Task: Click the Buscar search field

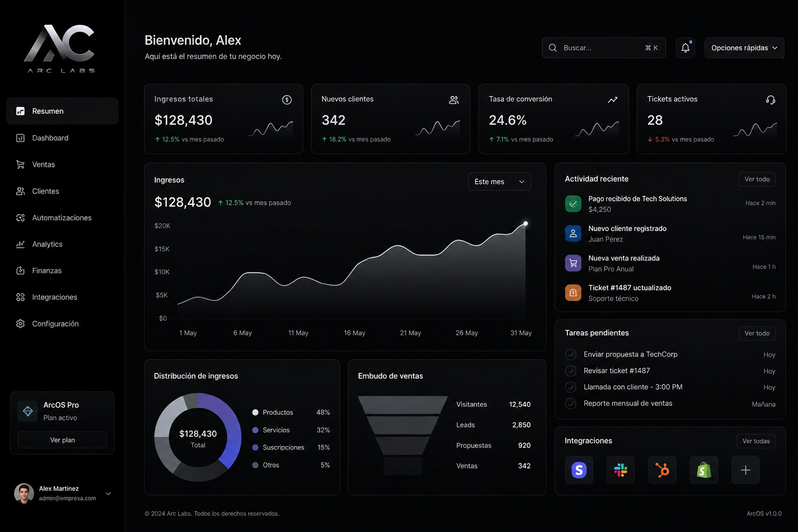Action: (604, 48)
